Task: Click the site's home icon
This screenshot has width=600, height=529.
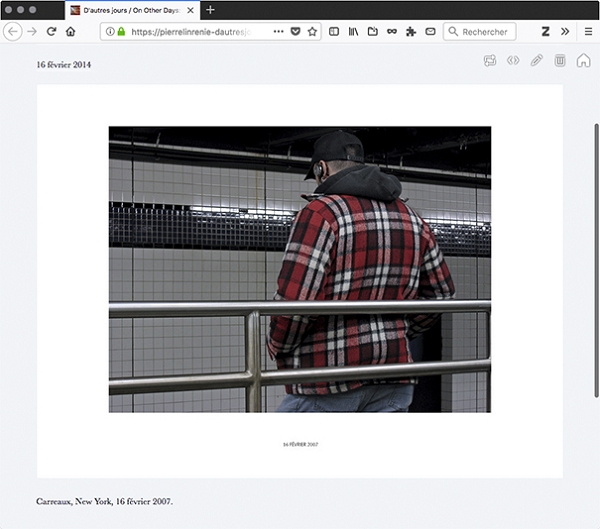Action: tap(583, 61)
